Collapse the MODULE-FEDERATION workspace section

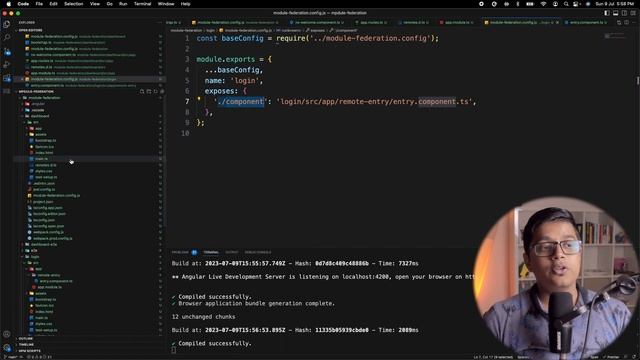click(35, 91)
